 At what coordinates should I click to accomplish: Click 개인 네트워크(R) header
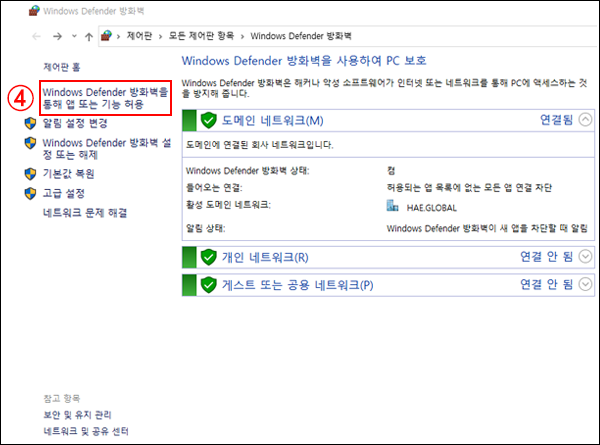[265, 257]
